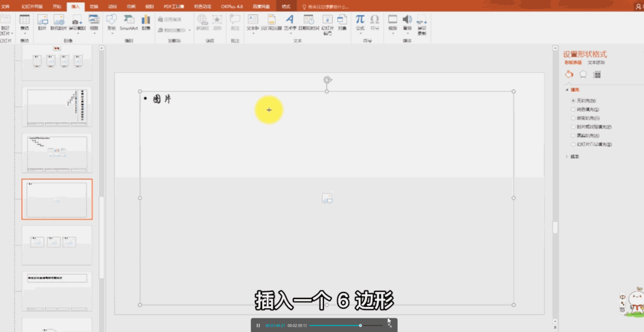The height and width of the screenshot is (332, 644).
Task: Click the Equation (公式) pi icon
Action: click(360, 19)
